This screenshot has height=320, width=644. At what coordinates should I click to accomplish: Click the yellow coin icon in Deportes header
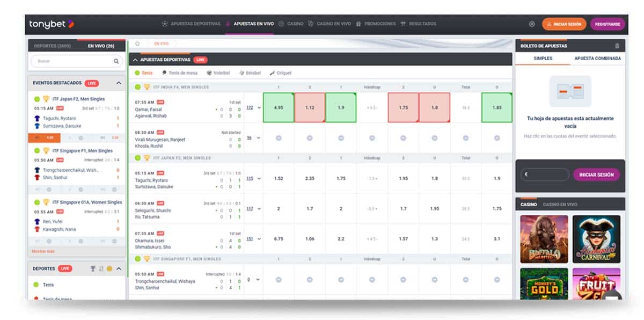point(109,268)
